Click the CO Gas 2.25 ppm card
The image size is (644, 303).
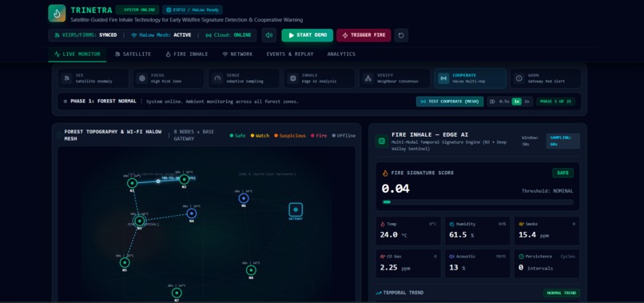[408, 264]
